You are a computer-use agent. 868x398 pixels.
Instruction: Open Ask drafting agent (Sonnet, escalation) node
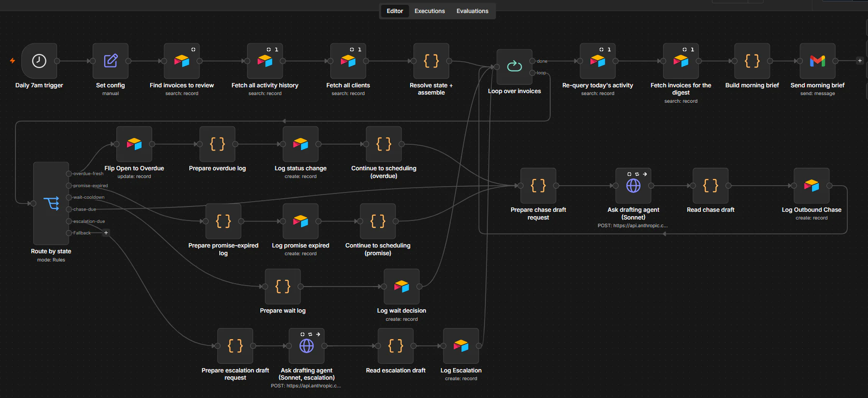click(x=306, y=346)
